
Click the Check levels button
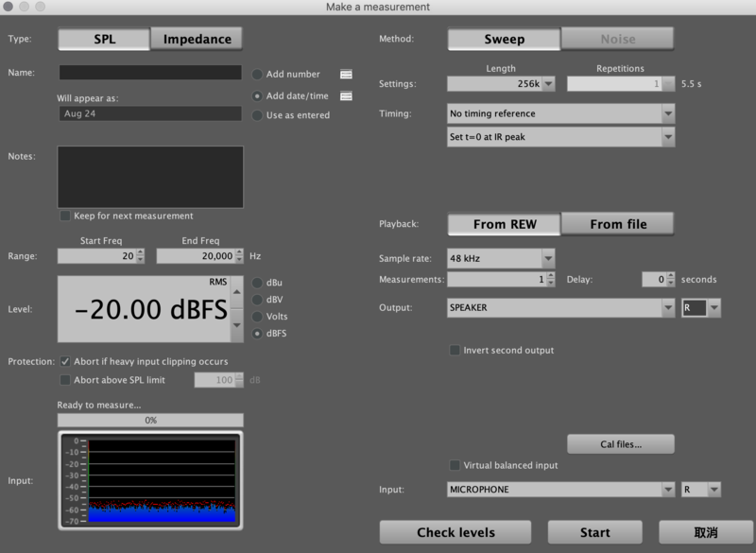point(455,532)
